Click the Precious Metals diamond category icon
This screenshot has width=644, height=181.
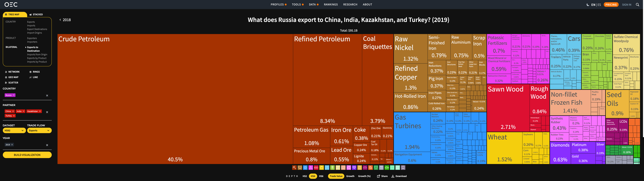click(354, 168)
